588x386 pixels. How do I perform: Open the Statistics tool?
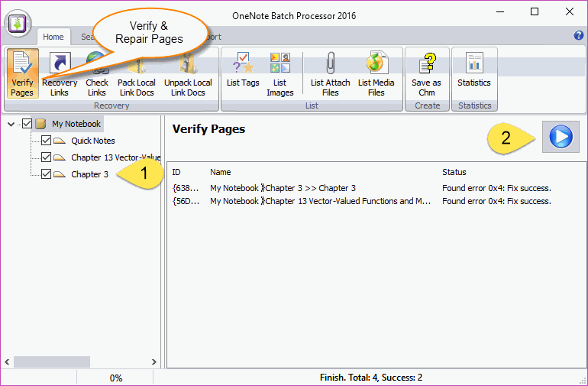pos(474,70)
